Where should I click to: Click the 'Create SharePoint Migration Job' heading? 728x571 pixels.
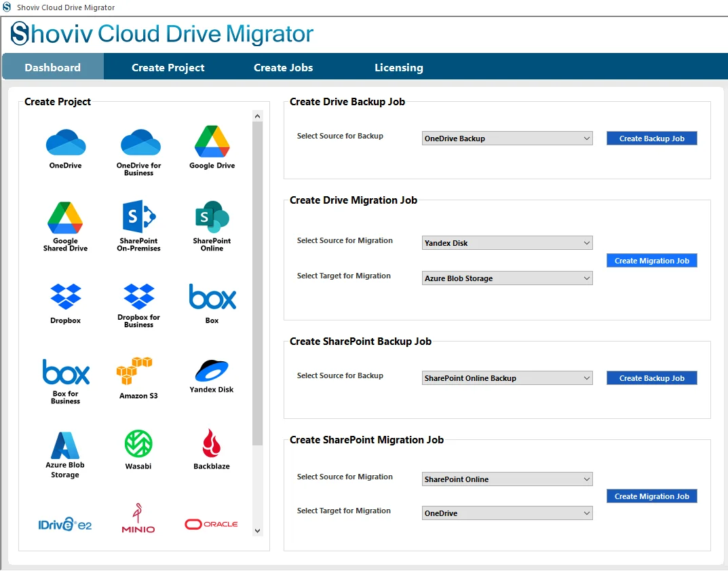point(367,440)
